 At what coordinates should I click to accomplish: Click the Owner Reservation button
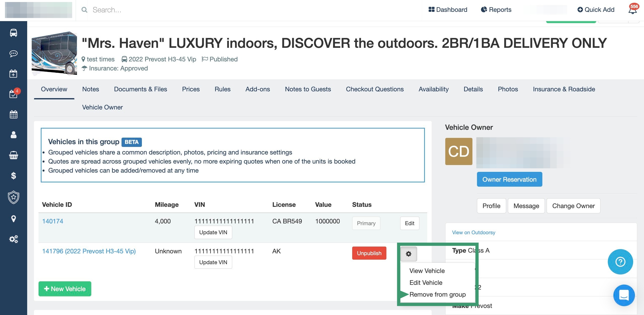[509, 179]
